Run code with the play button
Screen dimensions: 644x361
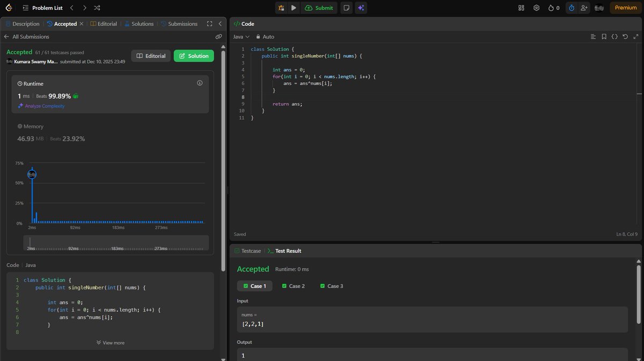pyautogui.click(x=294, y=8)
